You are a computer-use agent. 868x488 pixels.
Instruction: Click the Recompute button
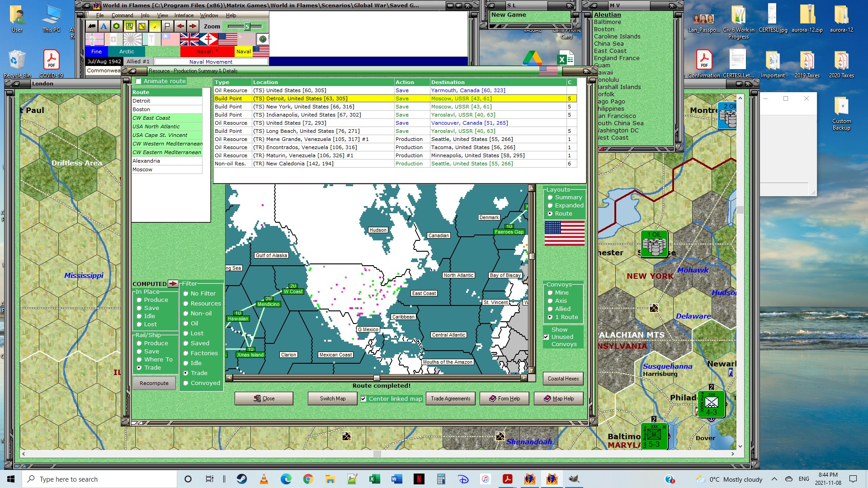point(154,383)
